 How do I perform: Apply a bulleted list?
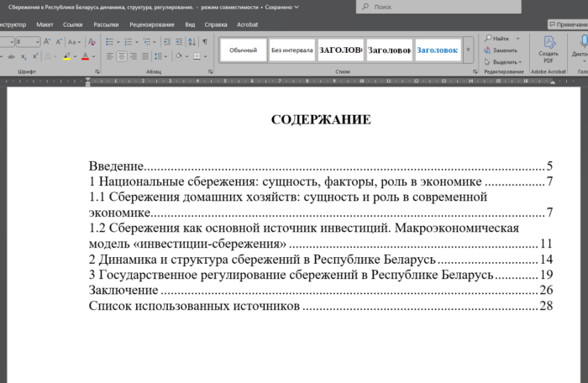click(109, 42)
